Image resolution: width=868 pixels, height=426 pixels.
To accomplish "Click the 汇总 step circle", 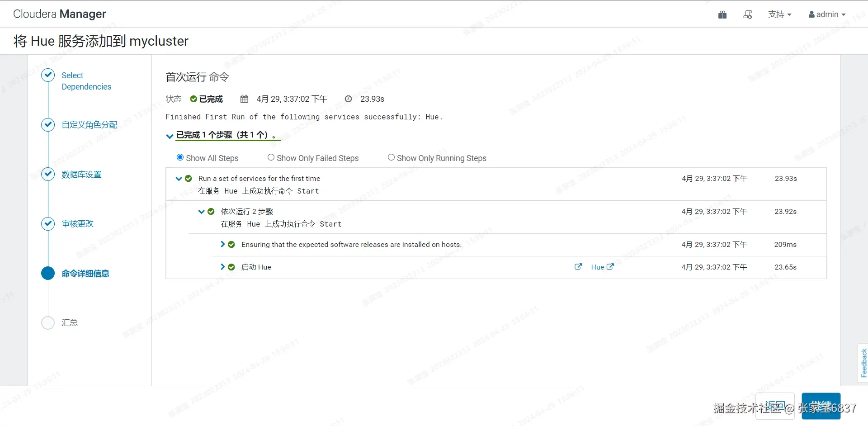I will [48, 322].
